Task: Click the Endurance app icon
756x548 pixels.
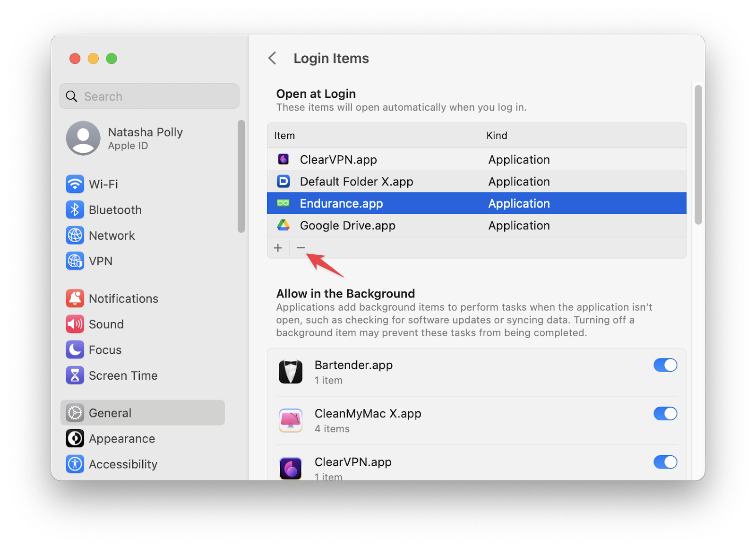Action: tap(283, 203)
